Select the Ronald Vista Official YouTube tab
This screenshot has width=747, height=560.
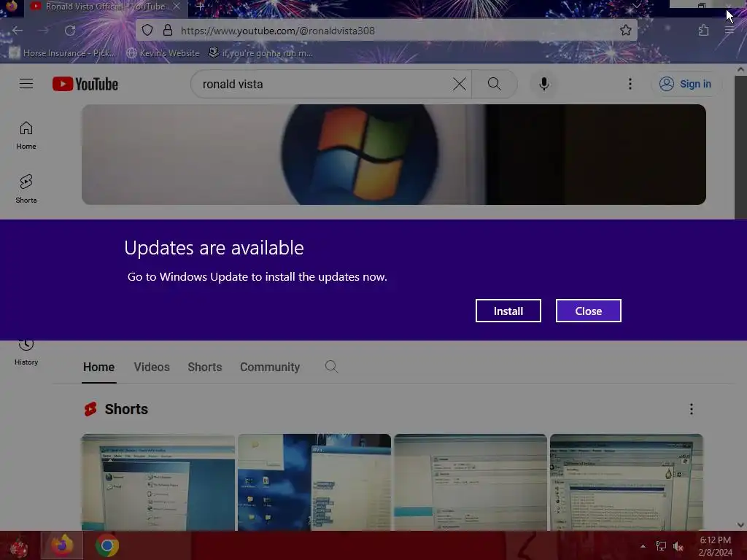coord(105,7)
